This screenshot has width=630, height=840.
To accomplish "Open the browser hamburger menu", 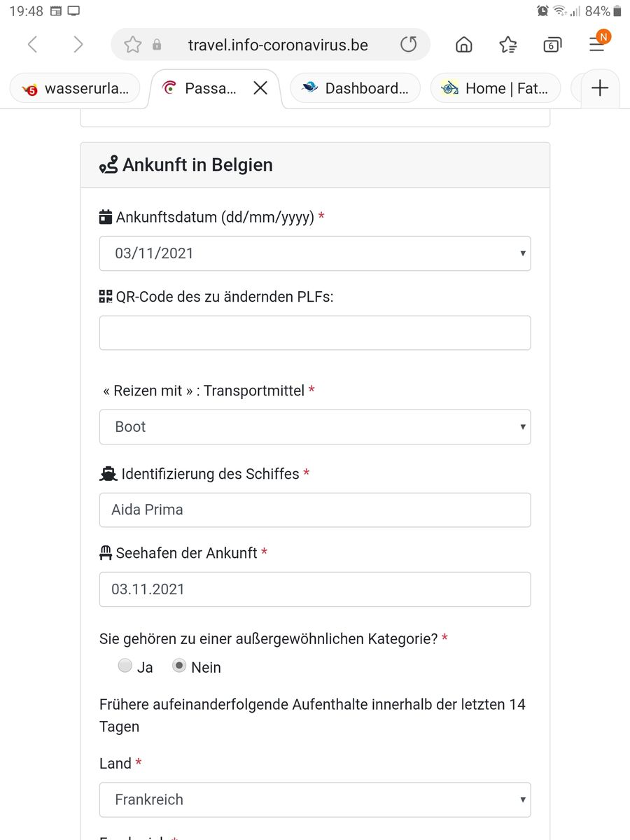I will click(596, 45).
